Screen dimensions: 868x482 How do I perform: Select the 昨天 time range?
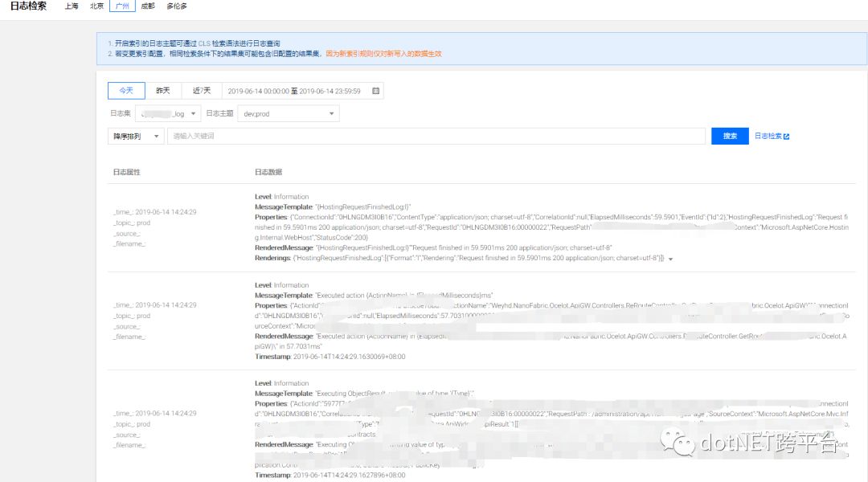click(162, 91)
